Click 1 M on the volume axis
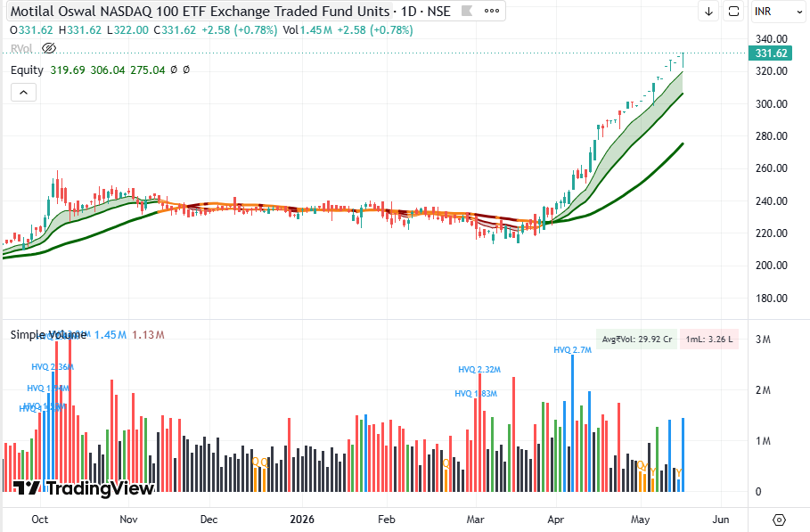The width and height of the screenshot is (810, 532). coord(763,440)
